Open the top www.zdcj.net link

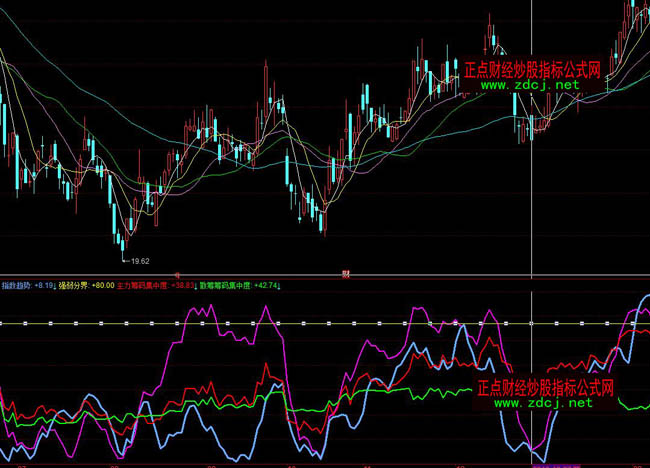(530, 85)
